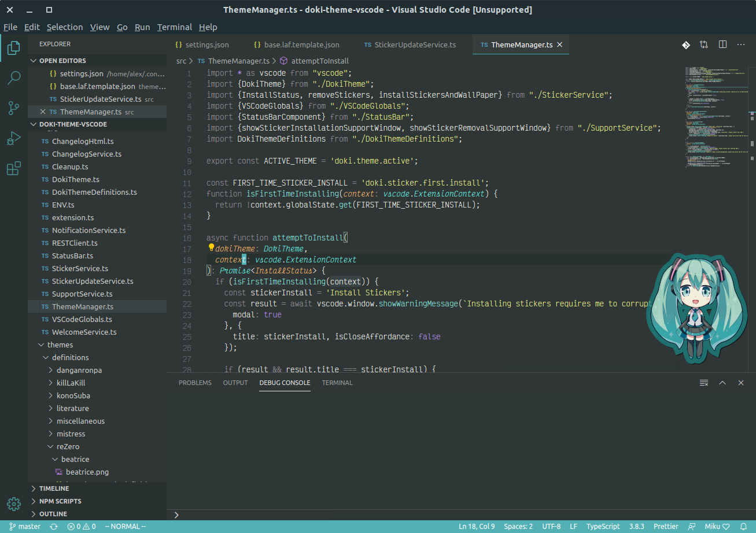Screen dimensions: 756x533
Task: Open the Search view in activity bar
Action: click(14, 78)
